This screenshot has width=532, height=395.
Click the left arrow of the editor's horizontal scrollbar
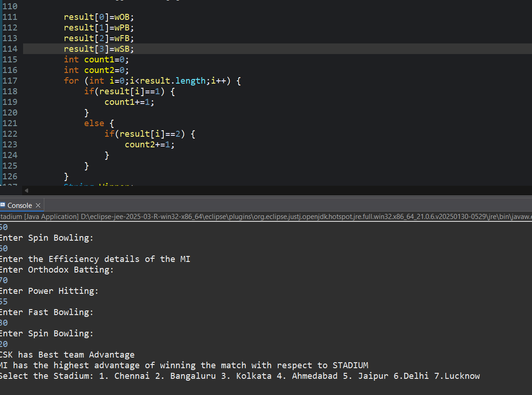pyautogui.click(x=26, y=190)
